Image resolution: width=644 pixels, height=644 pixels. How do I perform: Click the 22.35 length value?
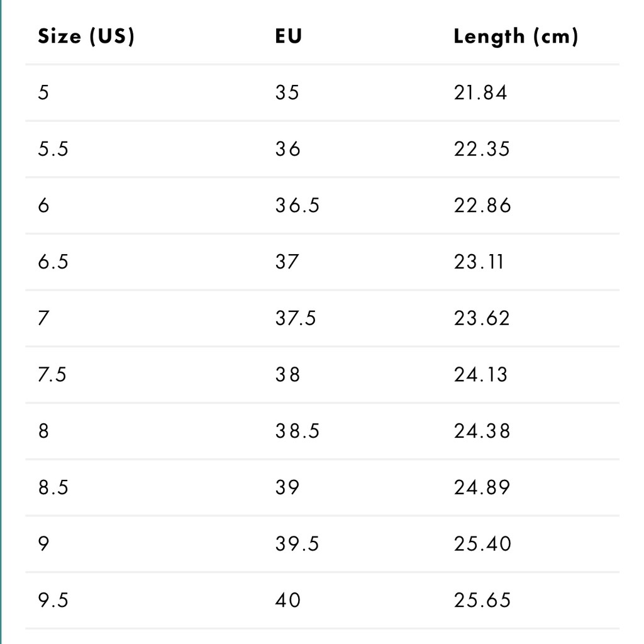[482, 149]
